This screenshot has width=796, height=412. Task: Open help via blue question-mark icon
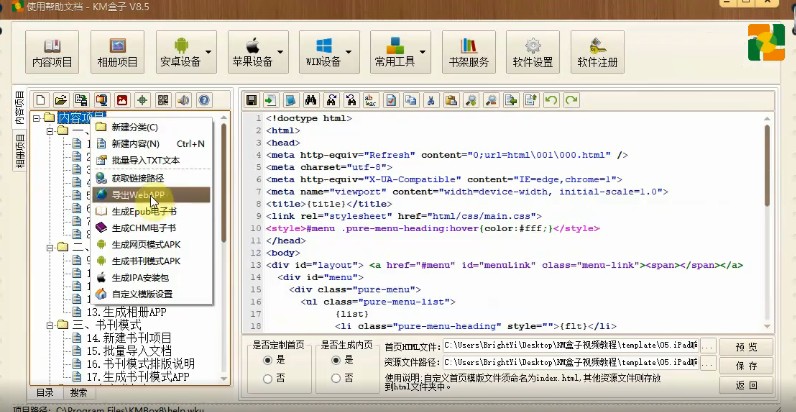click(x=204, y=100)
